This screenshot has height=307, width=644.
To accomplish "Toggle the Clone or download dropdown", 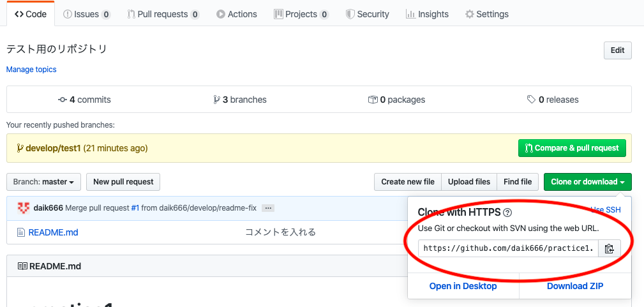I will pyautogui.click(x=588, y=182).
